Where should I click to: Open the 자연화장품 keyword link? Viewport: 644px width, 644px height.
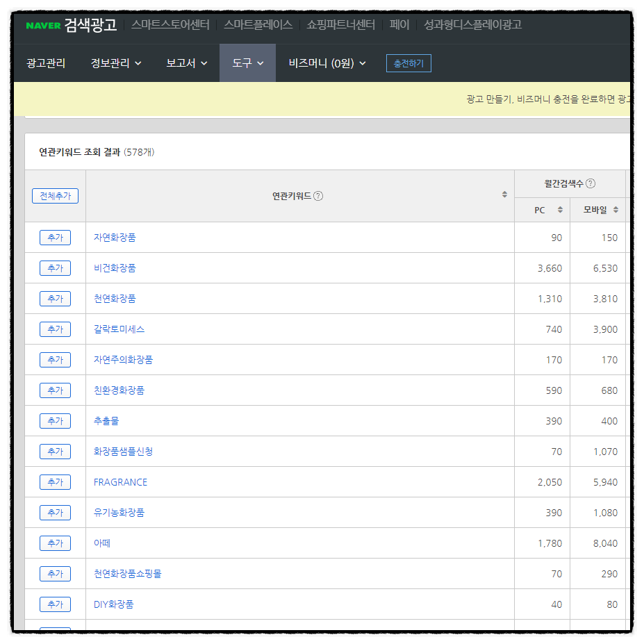115,238
